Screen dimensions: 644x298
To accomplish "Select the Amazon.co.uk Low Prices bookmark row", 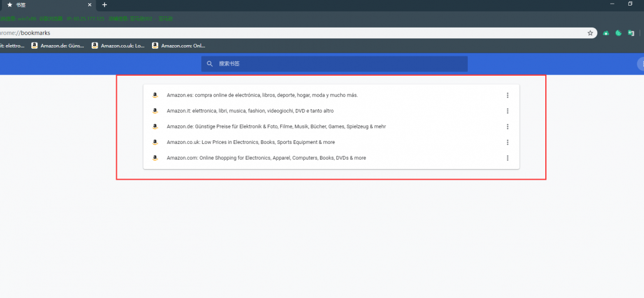I will [331, 142].
